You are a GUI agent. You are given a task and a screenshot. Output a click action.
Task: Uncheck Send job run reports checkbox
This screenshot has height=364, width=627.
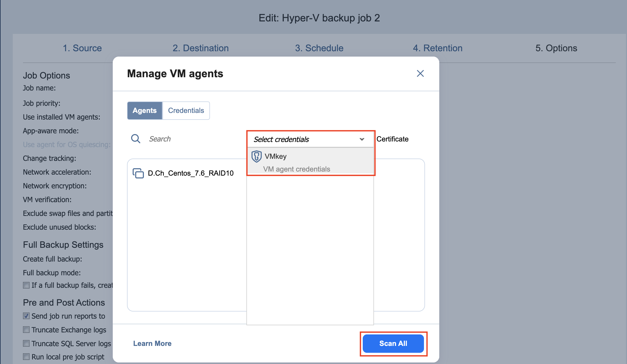pos(26,316)
